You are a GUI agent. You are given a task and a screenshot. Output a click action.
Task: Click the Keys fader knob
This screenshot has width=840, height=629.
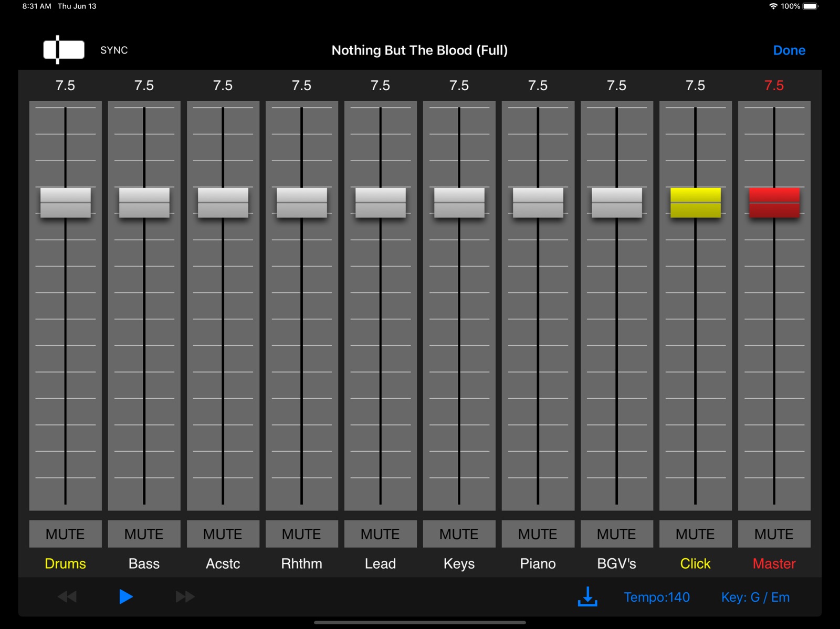[x=459, y=202]
